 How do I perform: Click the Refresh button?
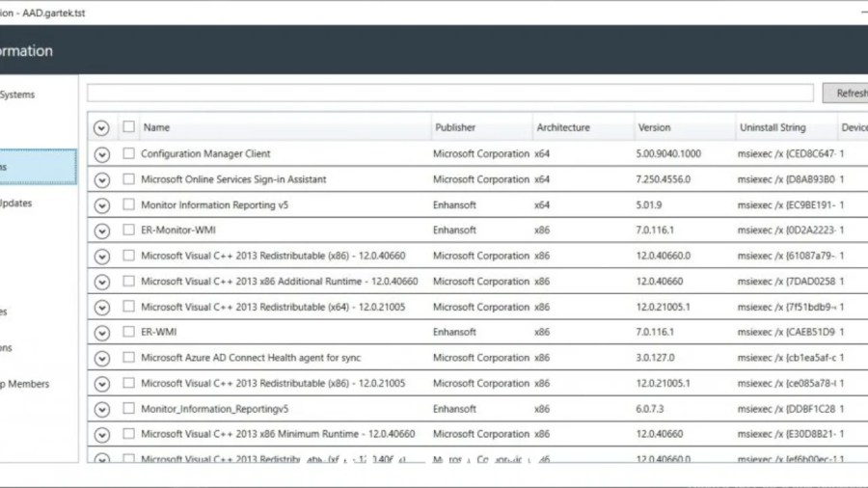[x=845, y=93]
